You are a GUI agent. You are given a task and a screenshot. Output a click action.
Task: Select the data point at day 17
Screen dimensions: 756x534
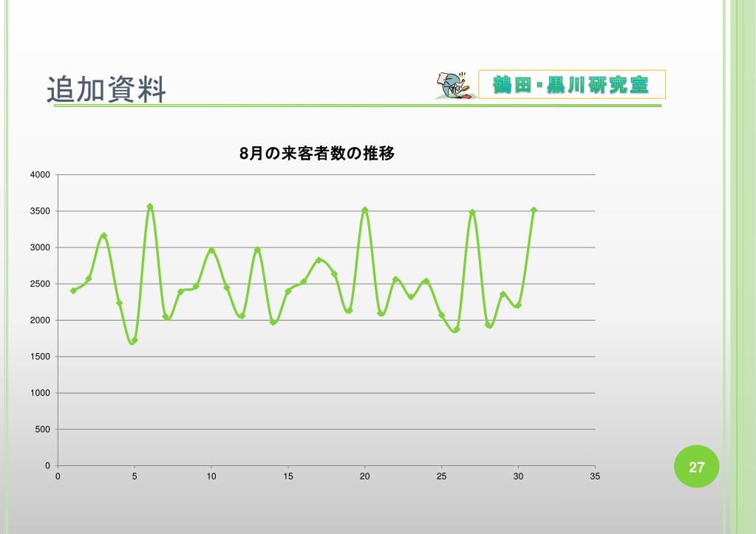pos(319,260)
